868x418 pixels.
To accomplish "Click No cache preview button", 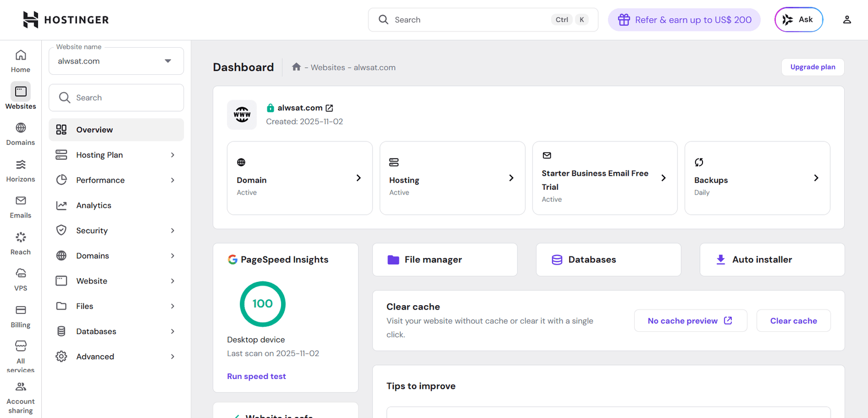I will coord(690,320).
